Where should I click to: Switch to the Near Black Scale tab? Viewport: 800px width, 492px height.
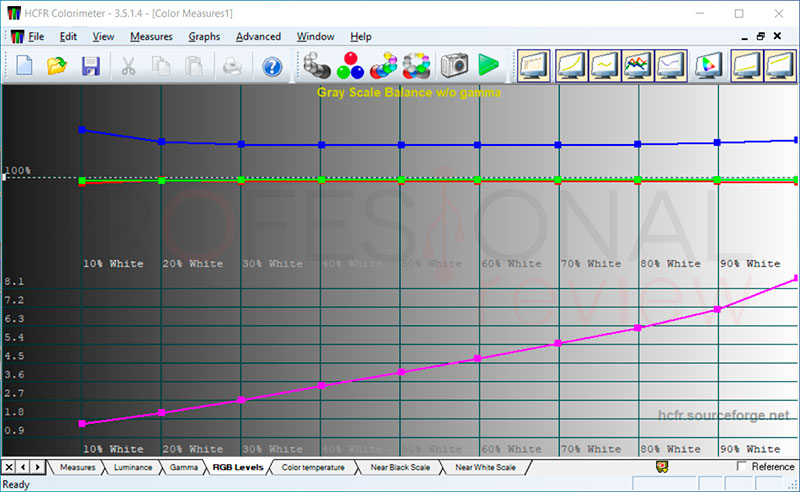pyautogui.click(x=400, y=467)
